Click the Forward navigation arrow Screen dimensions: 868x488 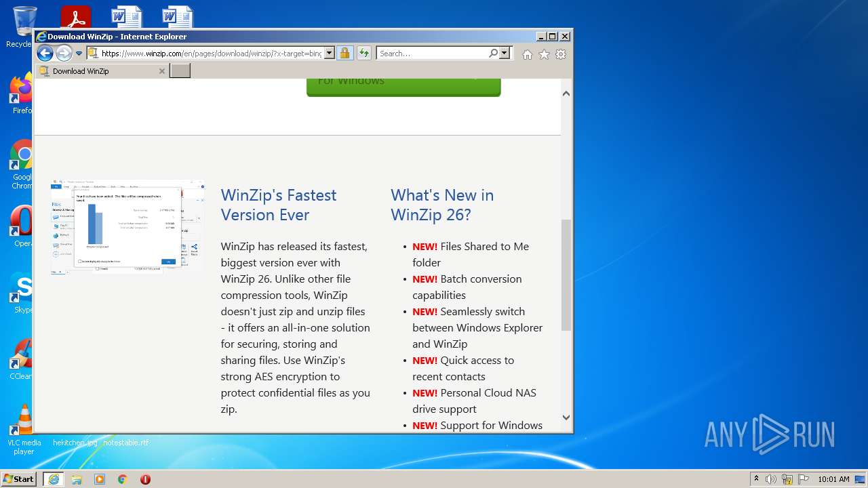click(64, 54)
